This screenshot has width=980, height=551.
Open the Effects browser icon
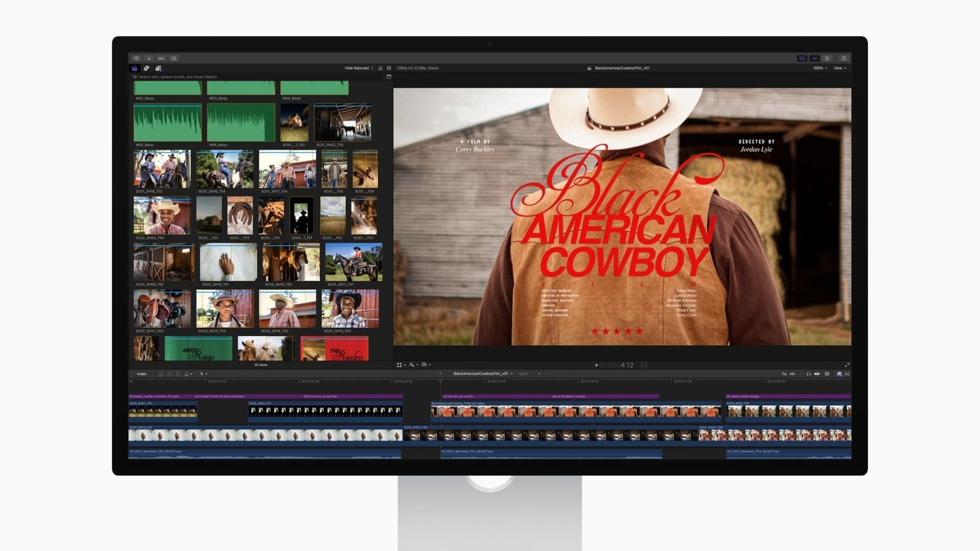[x=839, y=373]
